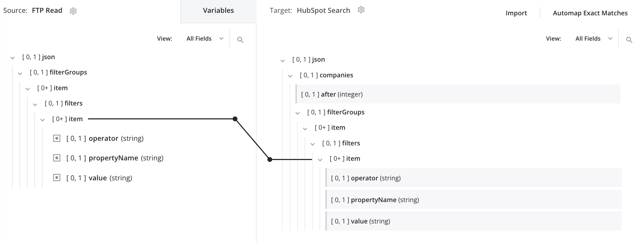Click the field type icon beside source propertyName
Screen dimensions: 644x242
click(57, 158)
